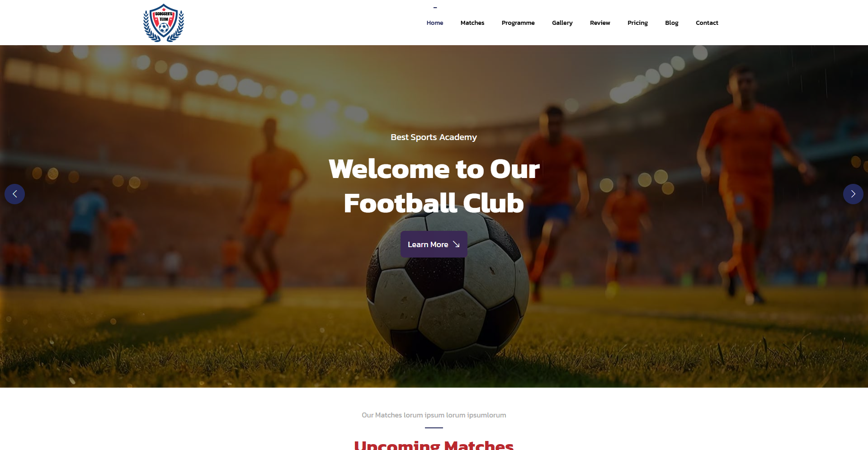Screen dimensions: 868x450
Task: Click the Best Sports Academy subtitle
Action: coord(434,137)
